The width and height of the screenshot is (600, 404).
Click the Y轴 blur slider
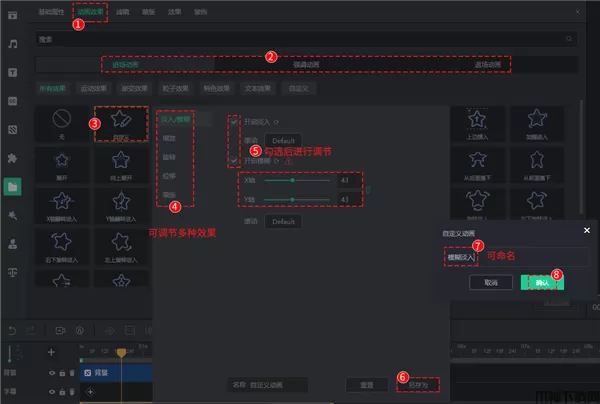click(297, 199)
